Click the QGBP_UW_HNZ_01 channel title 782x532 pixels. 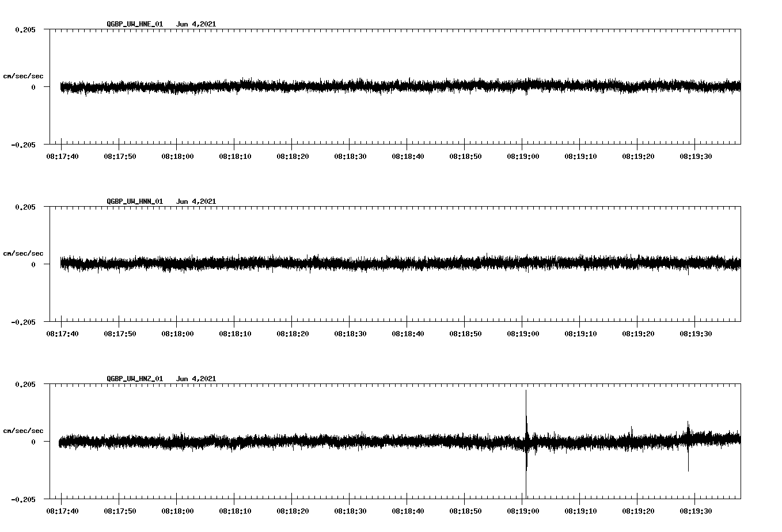[x=135, y=379]
